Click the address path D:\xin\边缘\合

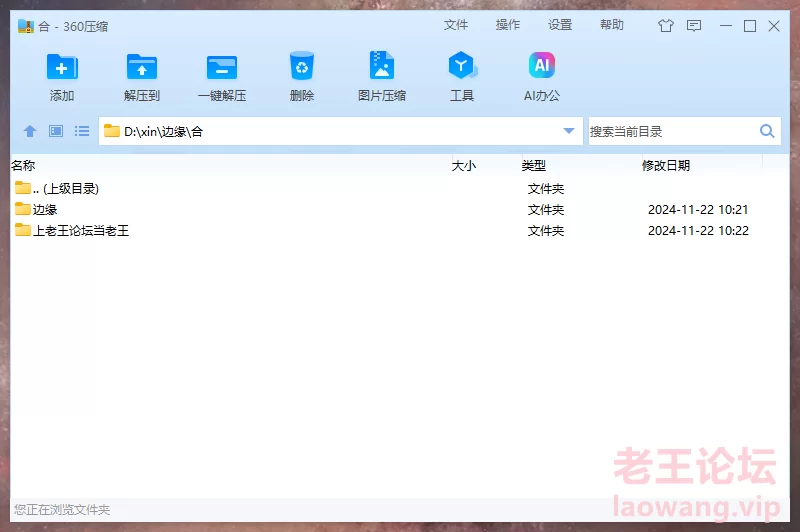click(x=163, y=132)
